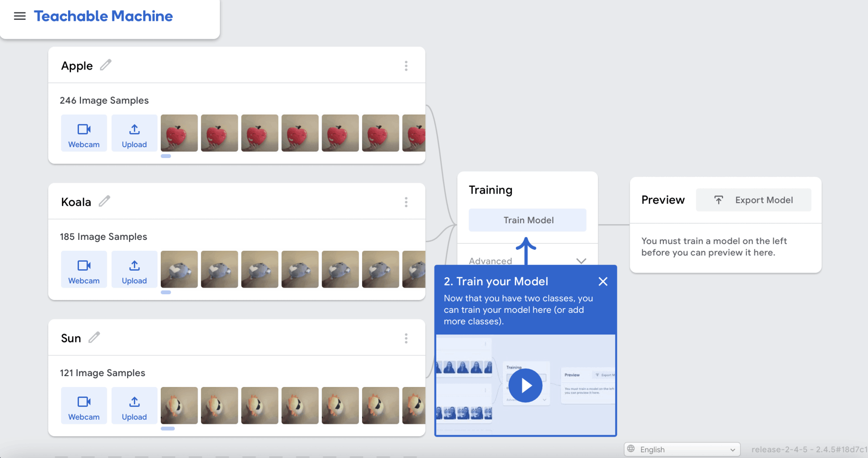868x458 pixels.
Task: Click Webcam button in Koala class
Action: pyautogui.click(x=84, y=269)
